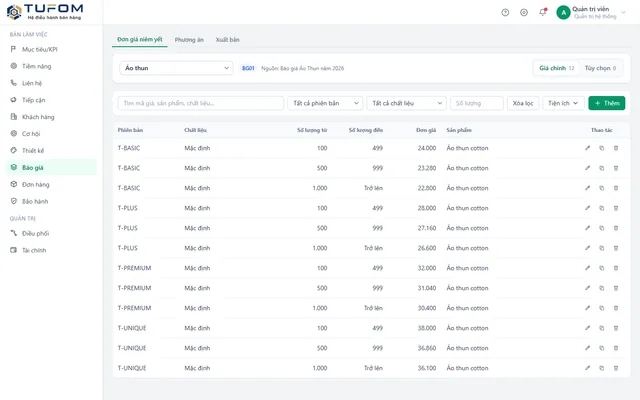
Task: Select the Tùy chọn toggle
Action: tap(600, 68)
